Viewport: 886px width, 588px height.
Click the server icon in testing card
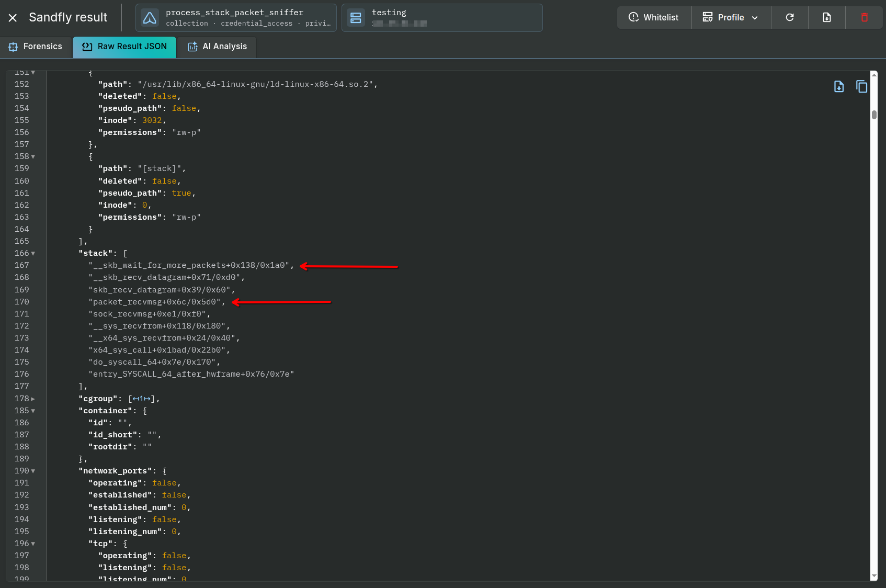356,18
